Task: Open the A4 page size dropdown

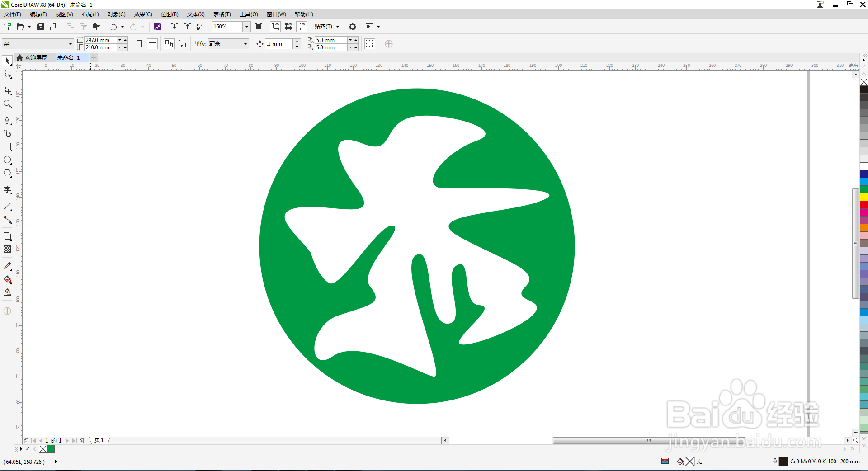Action: (70, 44)
